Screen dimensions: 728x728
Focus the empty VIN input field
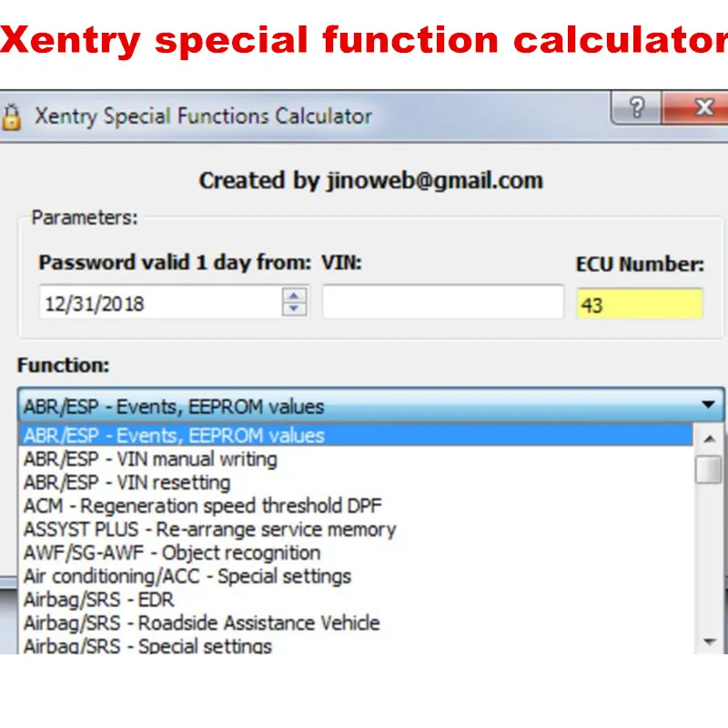coord(443,302)
